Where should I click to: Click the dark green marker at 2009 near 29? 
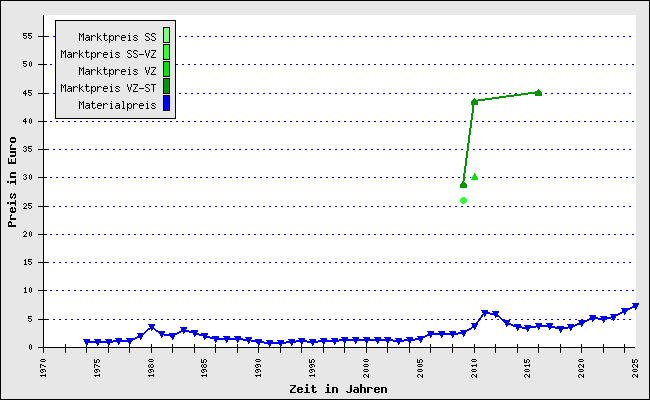(x=463, y=185)
